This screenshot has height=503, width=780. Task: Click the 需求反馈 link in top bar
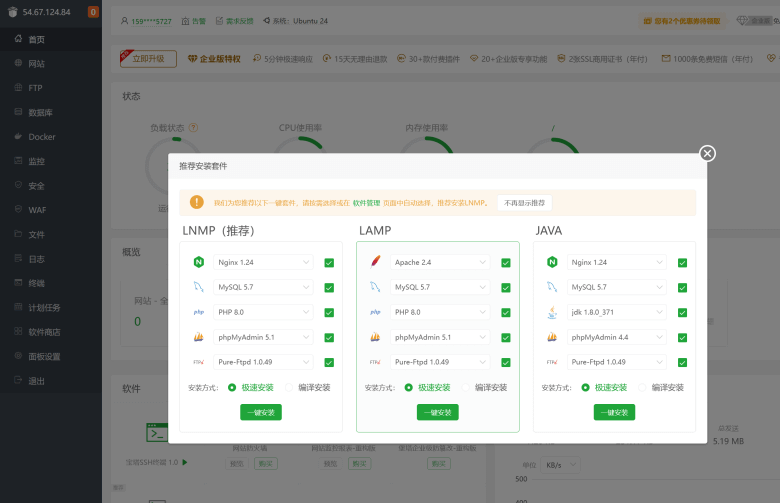[235, 21]
